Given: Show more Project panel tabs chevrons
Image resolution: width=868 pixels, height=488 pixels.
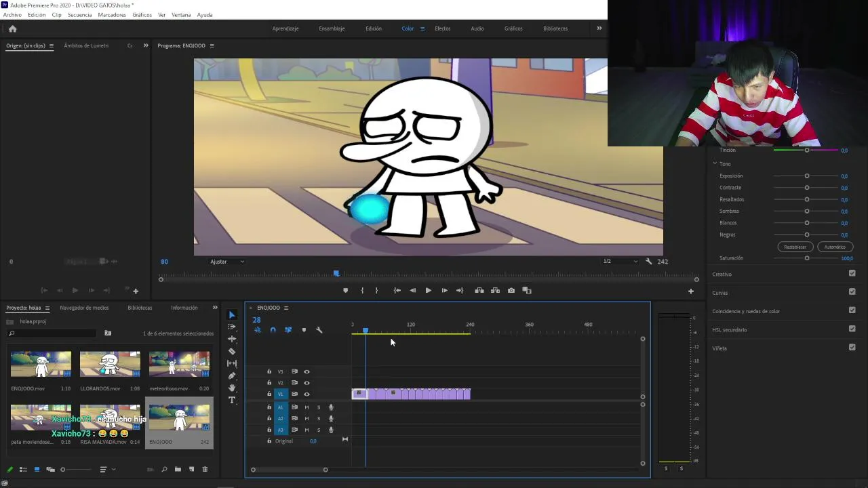Looking at the screenshot, I should click(215, 308).
